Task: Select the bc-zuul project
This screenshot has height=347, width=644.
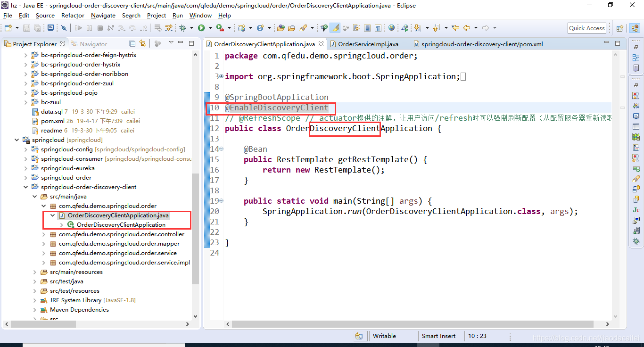Action: tap(50, 102)
